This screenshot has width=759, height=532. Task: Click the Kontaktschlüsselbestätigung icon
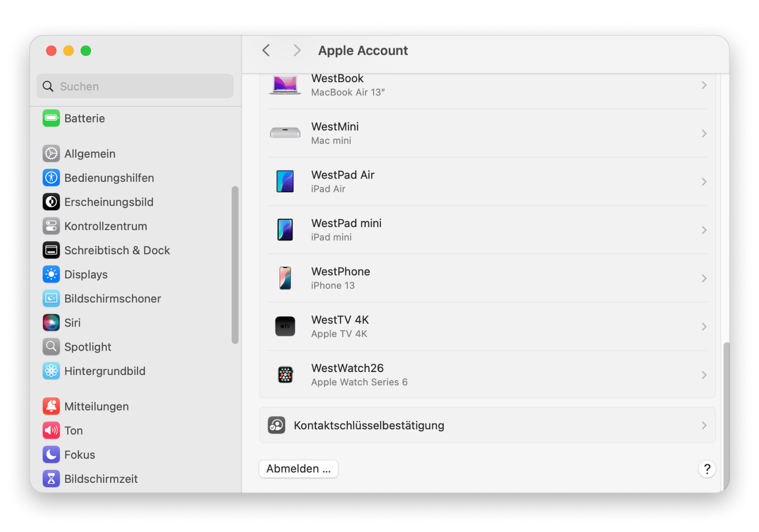(276, 426)
